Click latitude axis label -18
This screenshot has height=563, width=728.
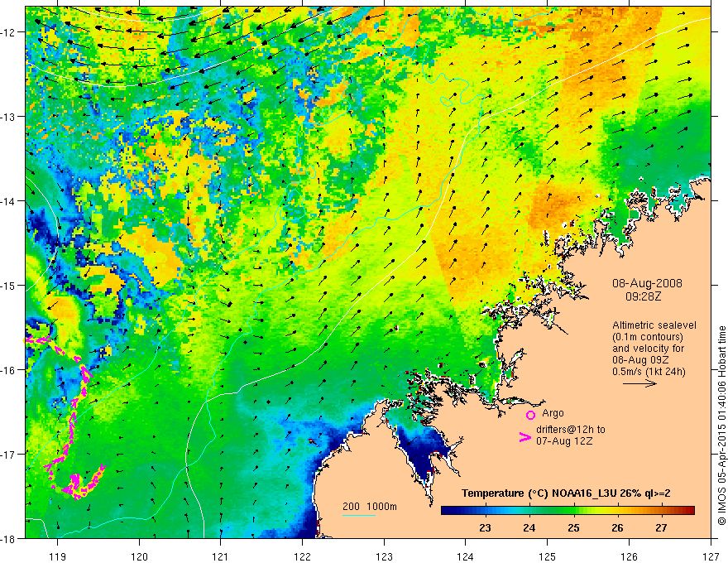9,539
